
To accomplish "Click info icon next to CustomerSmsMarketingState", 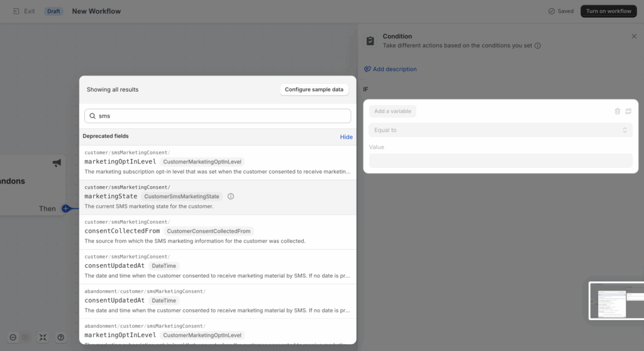I will point(231,196).
